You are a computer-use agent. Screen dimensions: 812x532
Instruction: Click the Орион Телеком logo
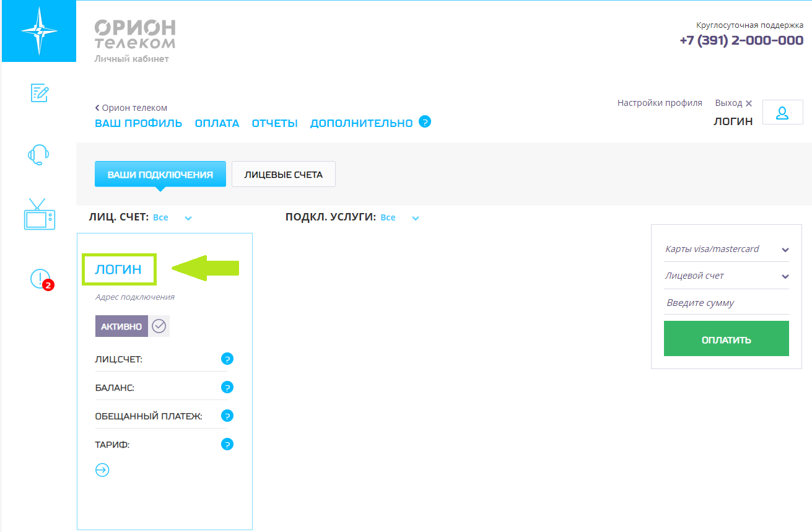click(x=135, y=34)
